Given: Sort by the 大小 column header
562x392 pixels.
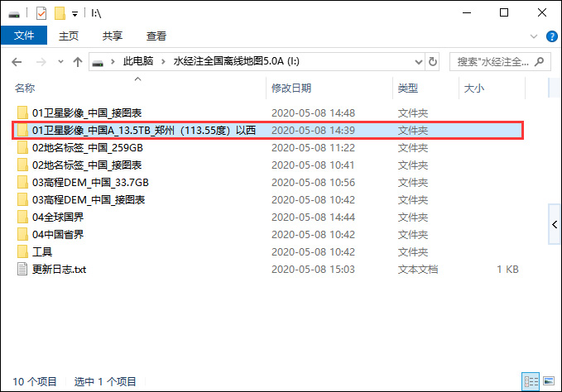Looking at the screenshot, I should pos(473,88).
